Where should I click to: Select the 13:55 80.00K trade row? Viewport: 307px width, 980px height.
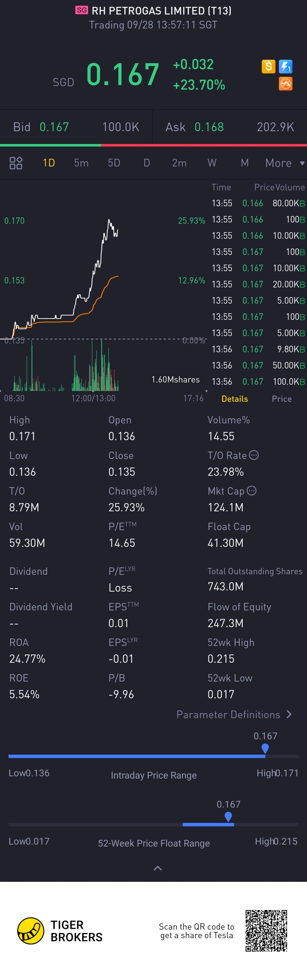[258, 203]
